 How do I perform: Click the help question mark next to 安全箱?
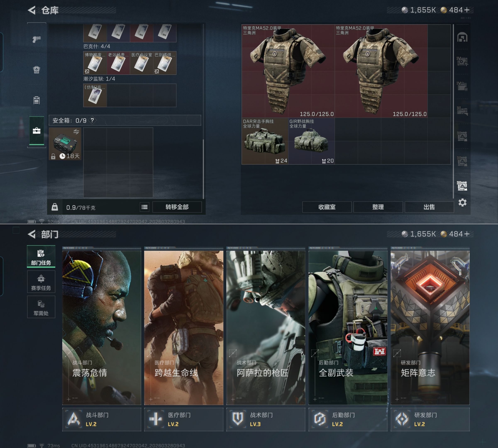point(92,120)
